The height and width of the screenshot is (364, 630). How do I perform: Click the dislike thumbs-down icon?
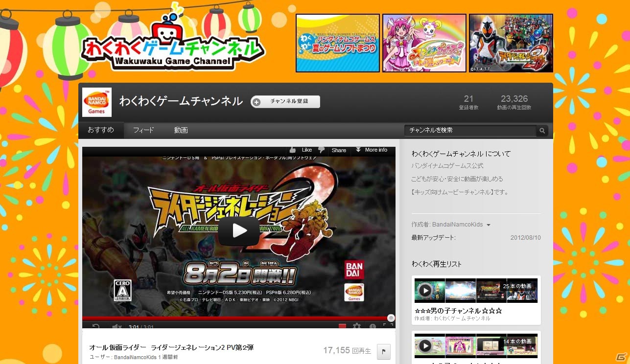click(321, 150)
